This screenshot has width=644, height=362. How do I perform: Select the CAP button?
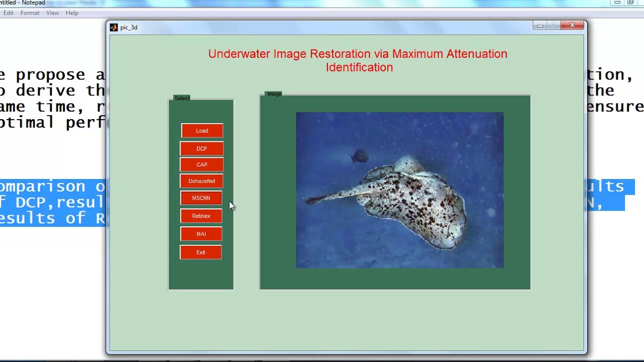coord(201,165)
